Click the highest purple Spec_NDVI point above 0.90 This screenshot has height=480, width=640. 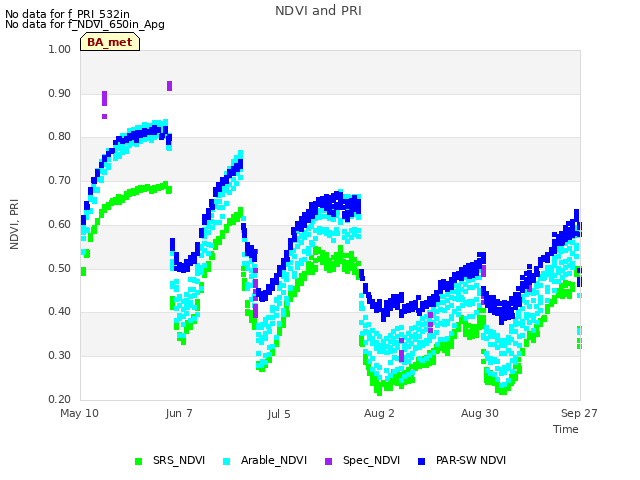coord(169,86)
